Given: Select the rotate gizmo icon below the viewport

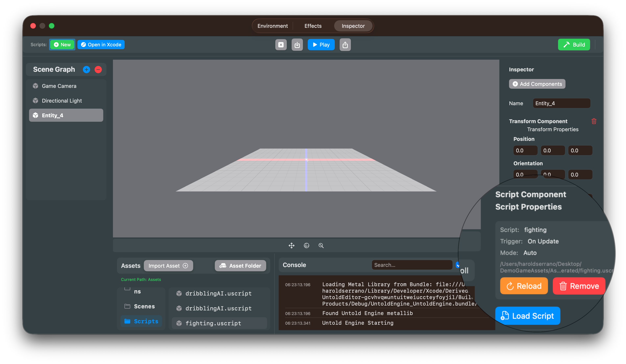Looking at the screenshot, I should pyautogui.click(x=306, y=245).
